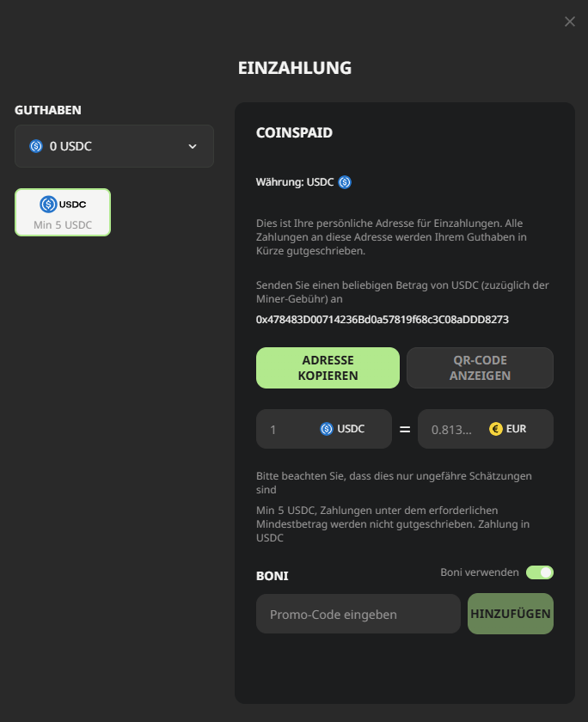Screen dimensions: 588x722
Task: Copy the deposit address via Adresse Kopieren
Action: tap(328, 367)
